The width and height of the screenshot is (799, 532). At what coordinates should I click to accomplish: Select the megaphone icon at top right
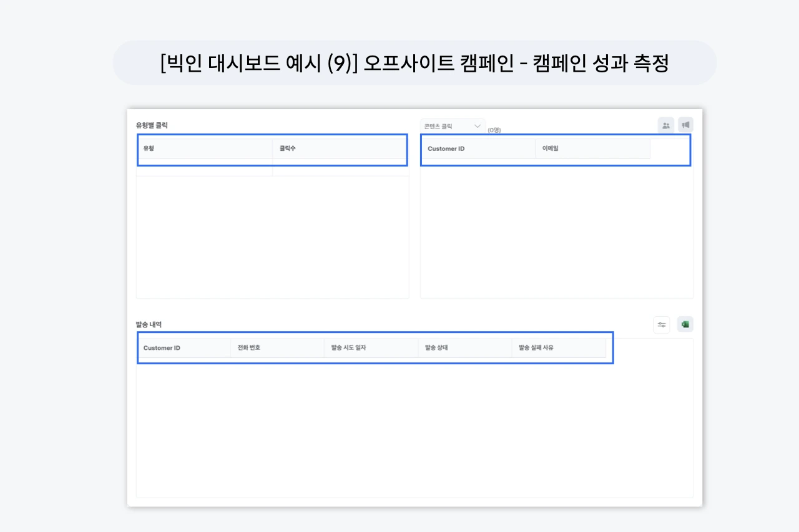coord(685,125)
